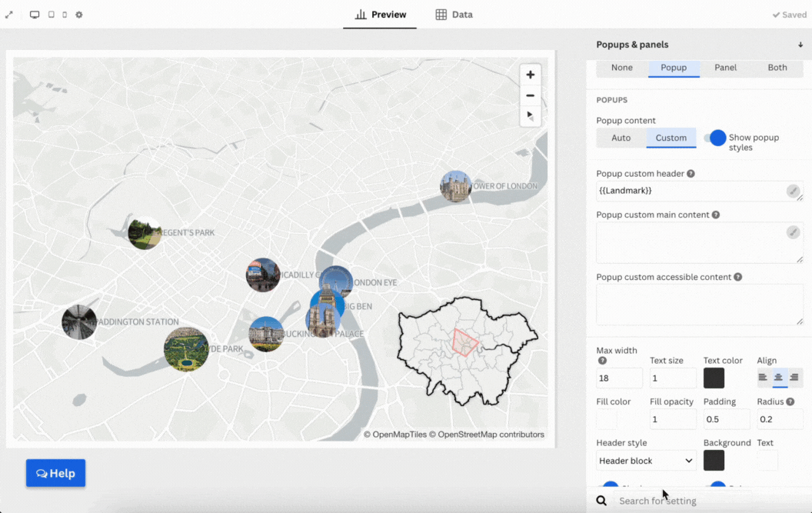Image resolution: width=812 pixels, height=513 pixels.
Task: Open the OpenStreetMap contributors link
Action: pyautogui.click(x=491, y=435)
